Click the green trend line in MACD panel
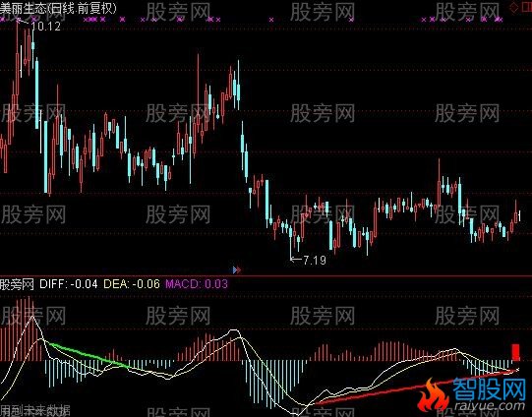 coord(89,355)
